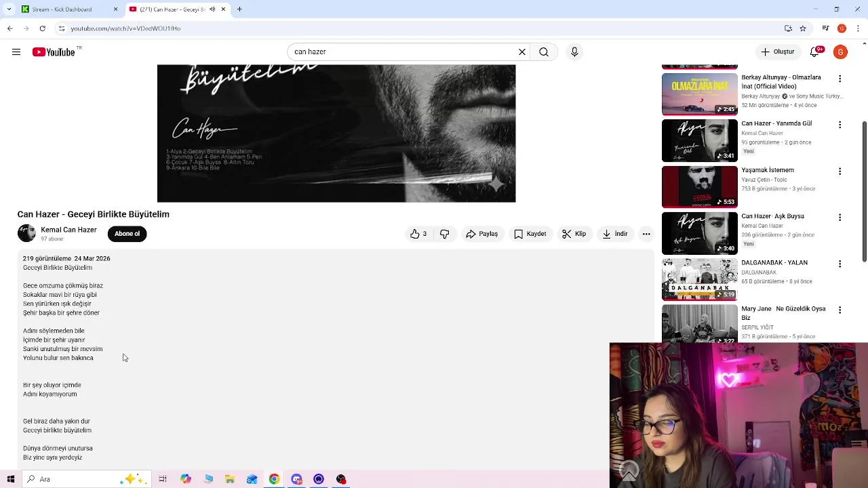
Task: Open options for Yaşamak İstemem video
Action: tap(840, 171)
